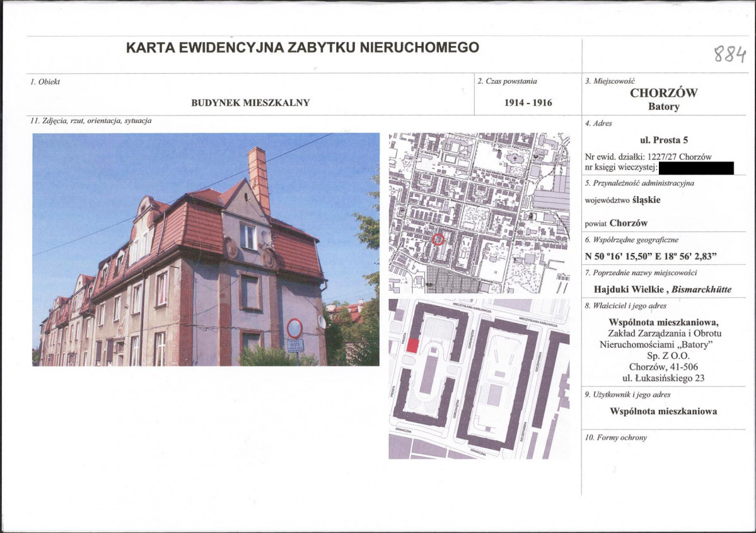Screen dimensions: 756x533
Task: Click the text 'nr księgi wieczystej:'
Action: (621, 167)
